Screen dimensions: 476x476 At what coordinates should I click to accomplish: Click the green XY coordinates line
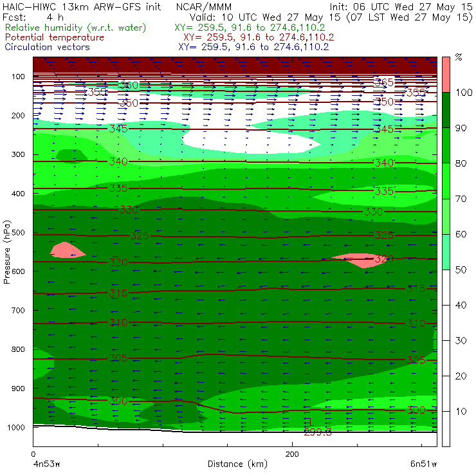pyautogui.click(x=250, y=28)
